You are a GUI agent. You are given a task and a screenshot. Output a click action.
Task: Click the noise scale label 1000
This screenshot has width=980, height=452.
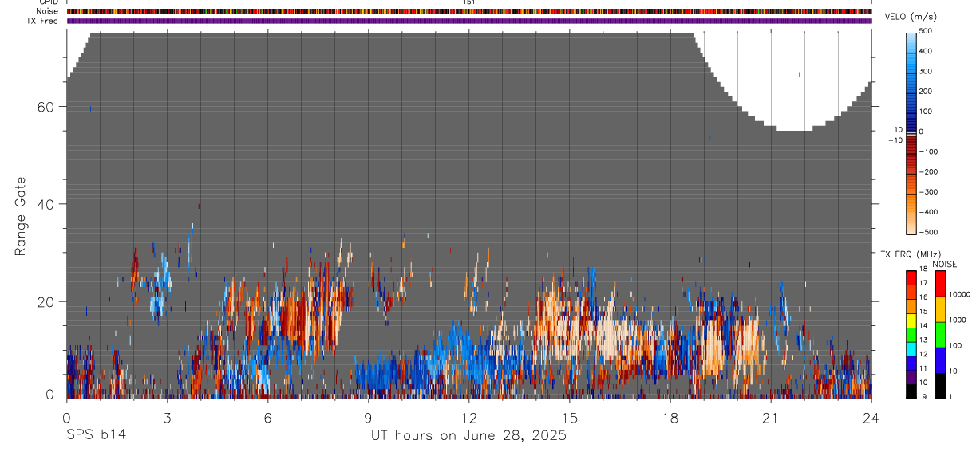[x=958, y=320]
